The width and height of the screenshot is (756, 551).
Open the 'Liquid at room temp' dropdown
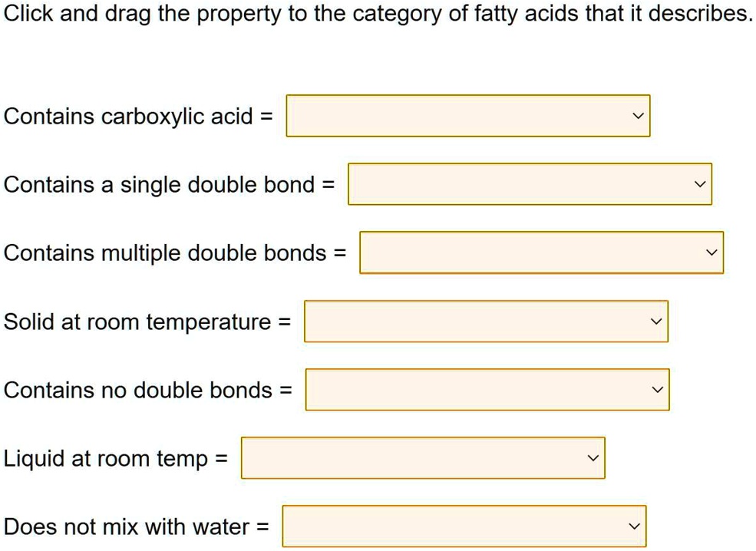pos(422,457)
